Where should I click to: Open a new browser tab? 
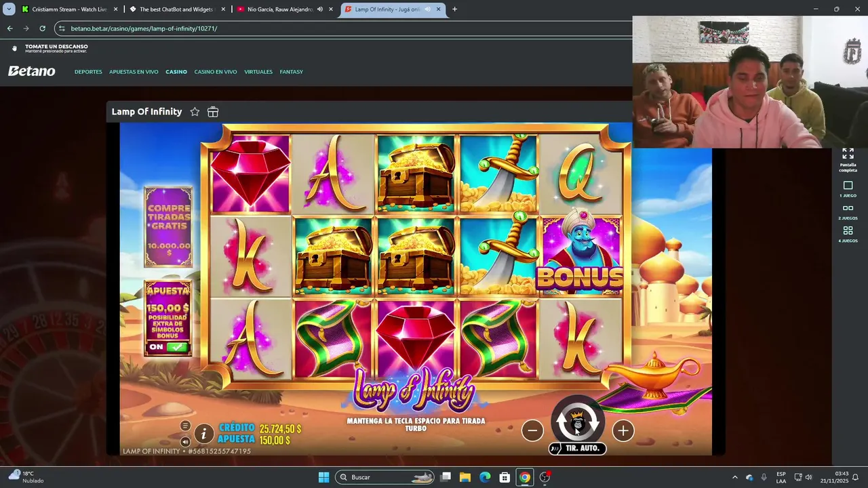click(x=454, y=9)
